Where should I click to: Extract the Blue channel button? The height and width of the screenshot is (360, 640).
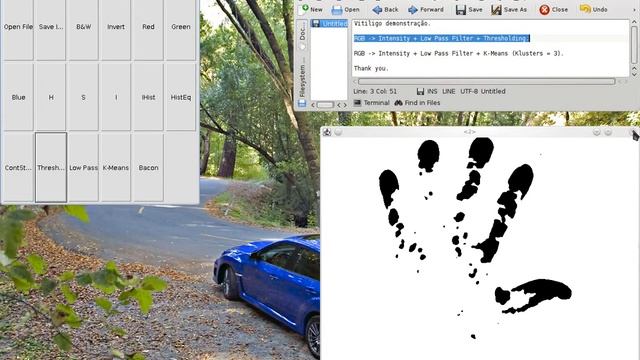click(18, 97)
